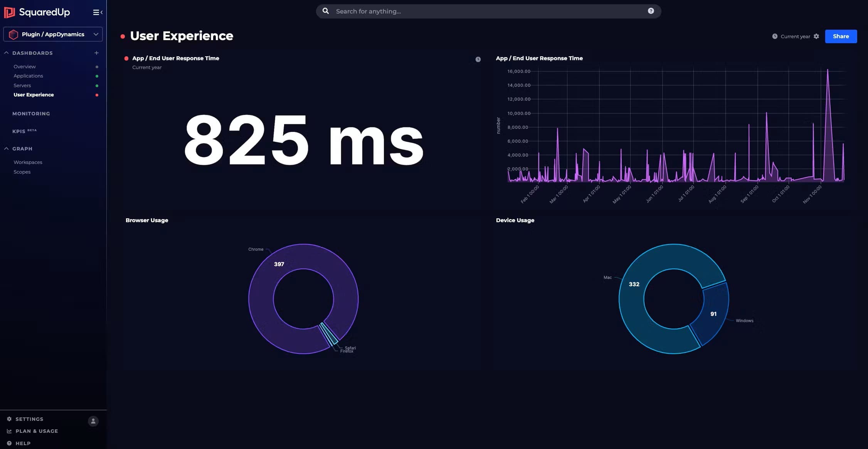Click the Current year timeframe label
The width and height of the screenshot is (868, 449).
(x=795, y=36)
